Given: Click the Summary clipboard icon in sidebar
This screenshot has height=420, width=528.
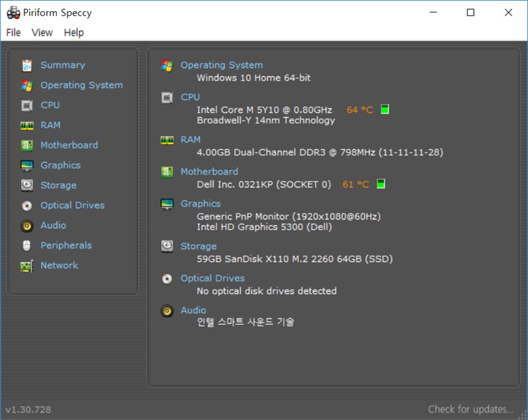Looking at the screenshot, I should pyautogui.click(x=27, y=65).
